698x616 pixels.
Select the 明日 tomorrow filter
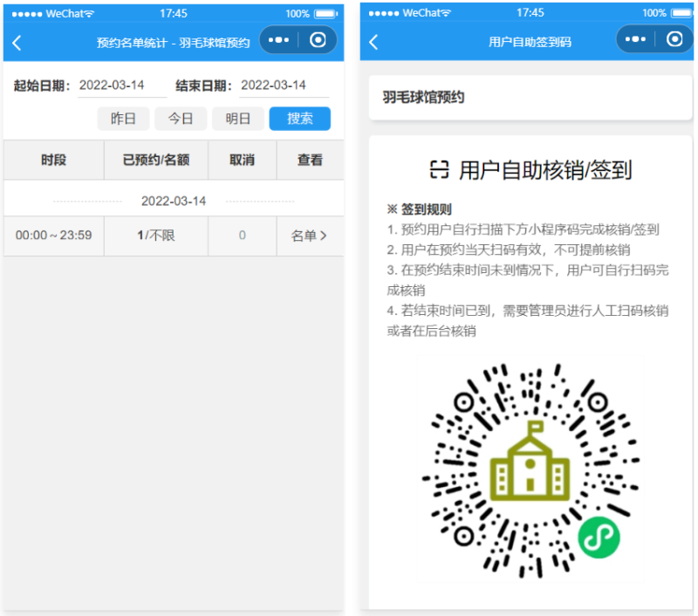point(238,118)
